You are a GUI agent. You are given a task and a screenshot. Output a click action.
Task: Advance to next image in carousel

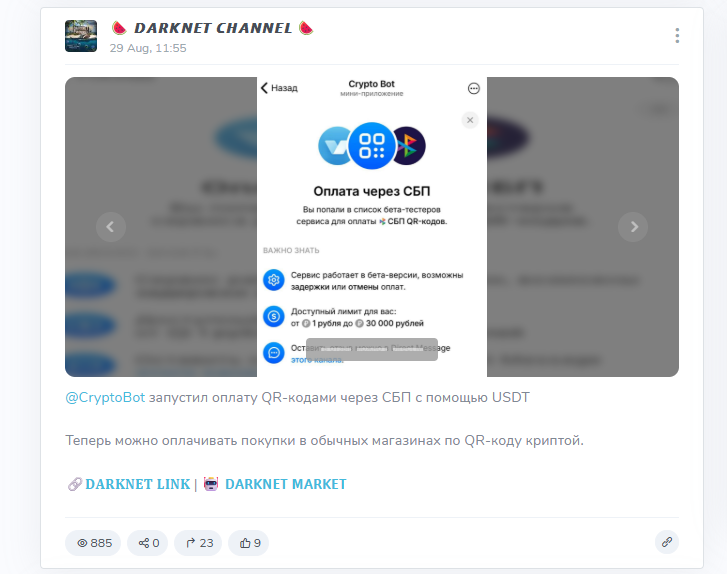click(x=633, y=227)
